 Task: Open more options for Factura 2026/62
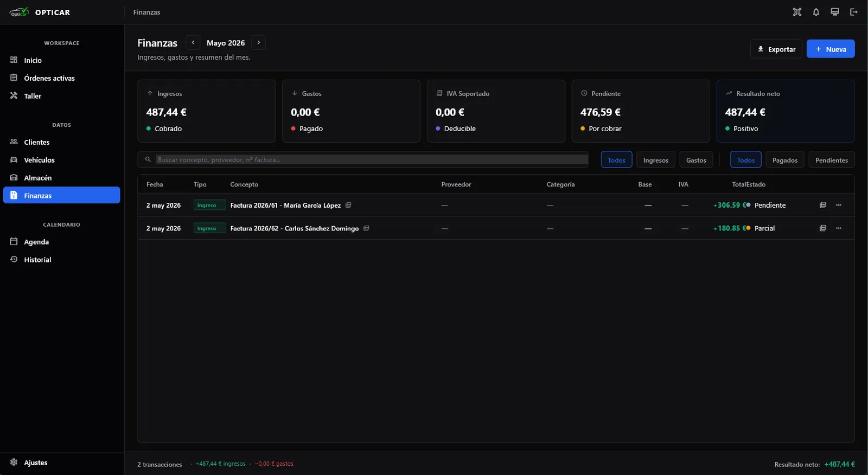point(839,228)
